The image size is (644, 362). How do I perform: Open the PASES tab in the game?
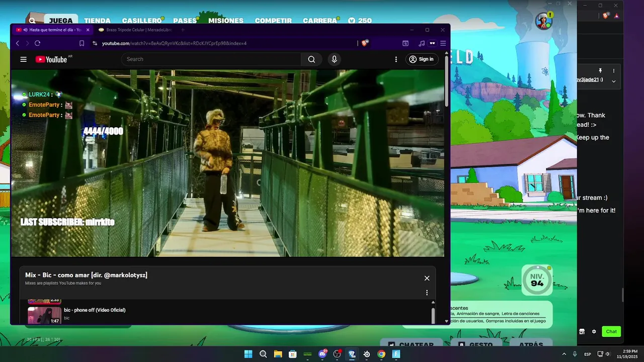coord(185,21)
